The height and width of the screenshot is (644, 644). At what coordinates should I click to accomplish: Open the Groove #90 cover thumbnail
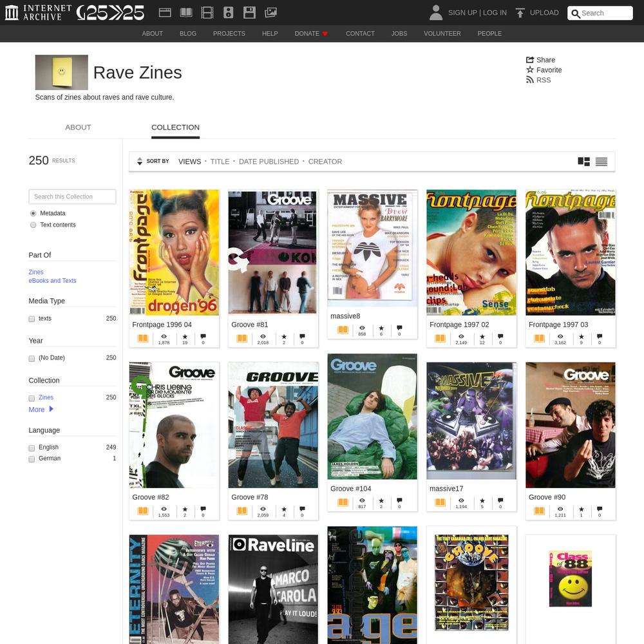(571, 425)
